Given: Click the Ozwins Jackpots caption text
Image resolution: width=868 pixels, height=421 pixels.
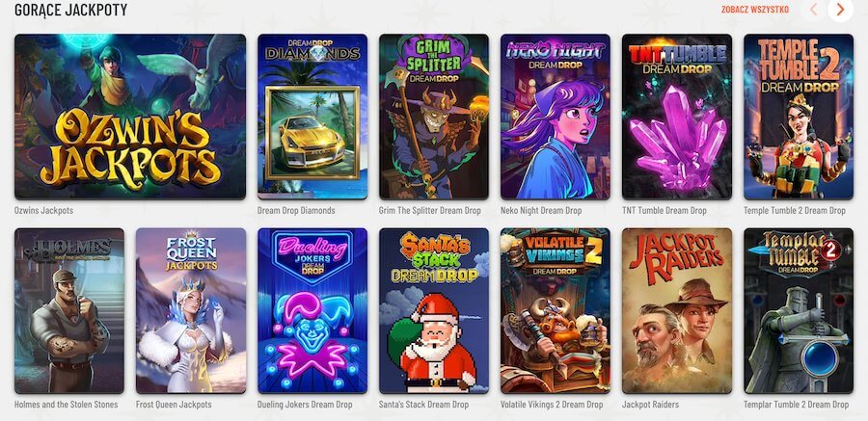Looking at the screenshot, I should [x=43, y=211].
